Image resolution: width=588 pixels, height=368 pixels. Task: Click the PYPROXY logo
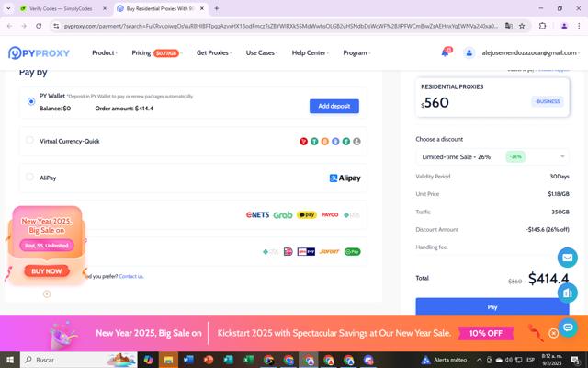(x=39, y=53)
